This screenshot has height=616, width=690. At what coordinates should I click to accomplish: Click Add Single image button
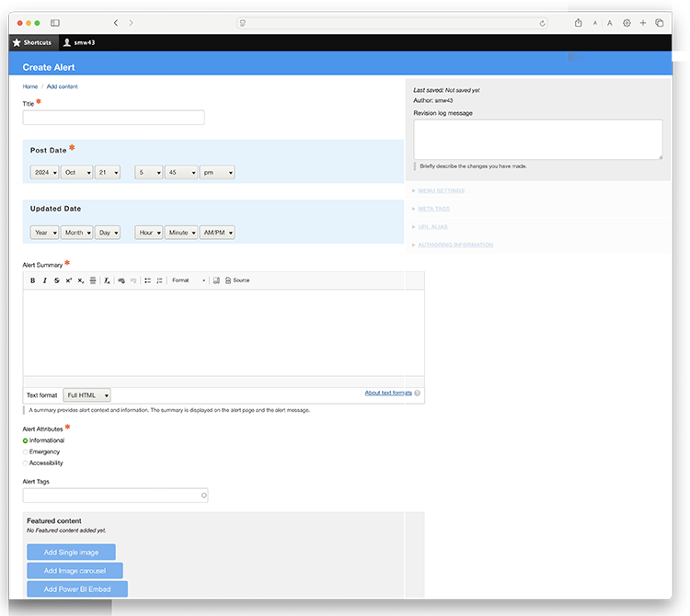click(71, 553)
